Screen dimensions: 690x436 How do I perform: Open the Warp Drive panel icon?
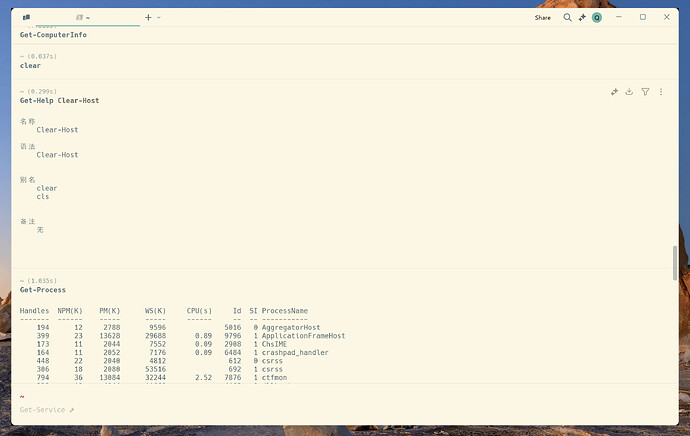coord(26,17)
